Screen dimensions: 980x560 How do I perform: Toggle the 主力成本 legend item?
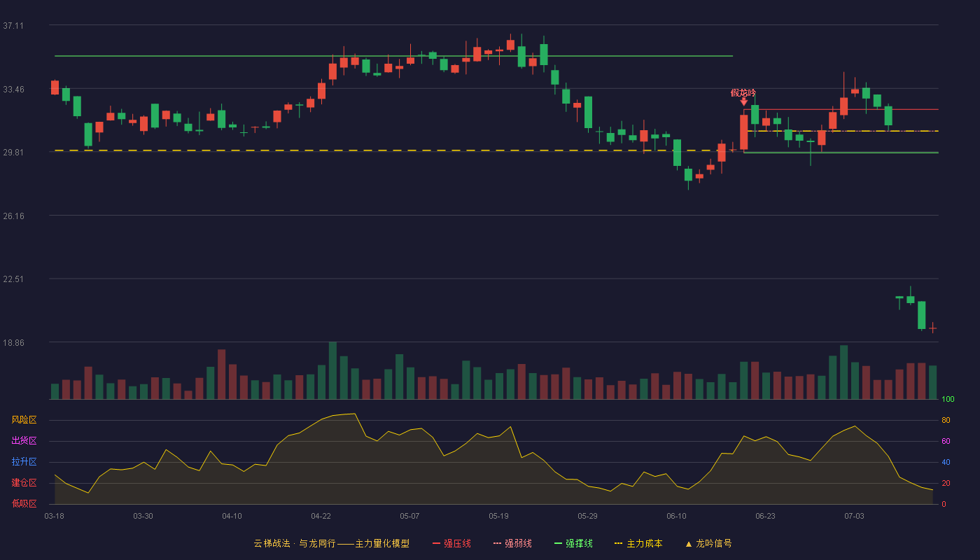[x=638, y=543]
